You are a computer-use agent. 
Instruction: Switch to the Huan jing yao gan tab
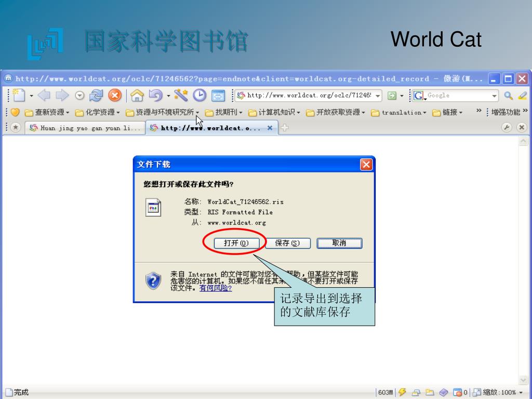click(85, 128)
